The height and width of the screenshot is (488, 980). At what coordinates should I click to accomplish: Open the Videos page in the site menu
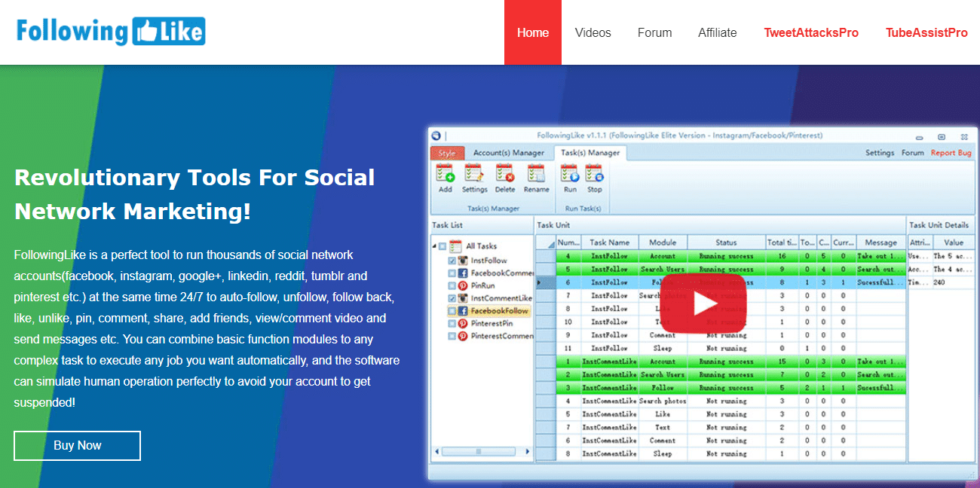pyautogui.click(x=593, y=32)
